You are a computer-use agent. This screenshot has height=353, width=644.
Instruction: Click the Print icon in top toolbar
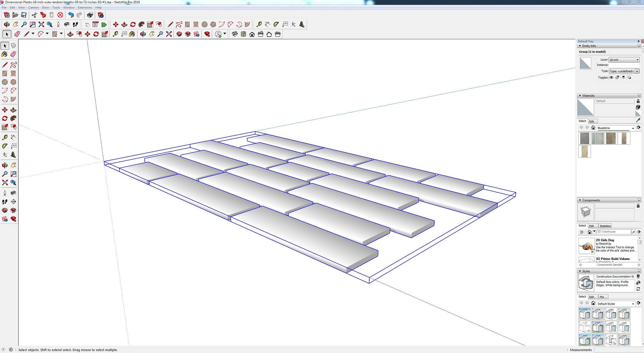click(90, 15)
